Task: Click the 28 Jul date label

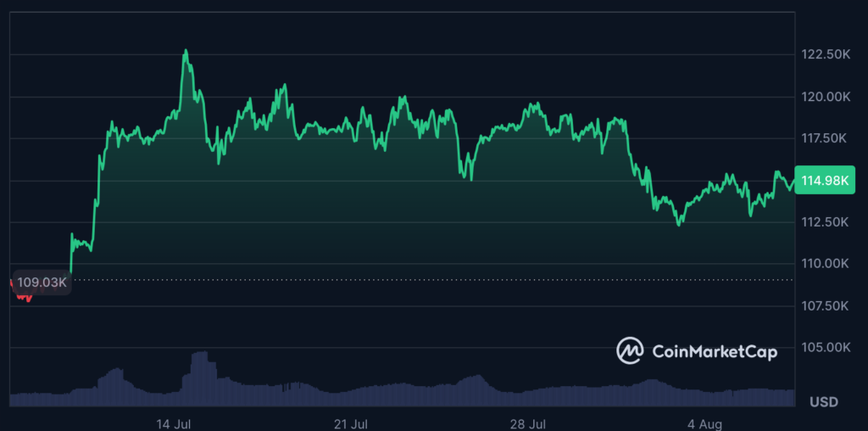Action: pyautogui.click(x=529, y=423)
